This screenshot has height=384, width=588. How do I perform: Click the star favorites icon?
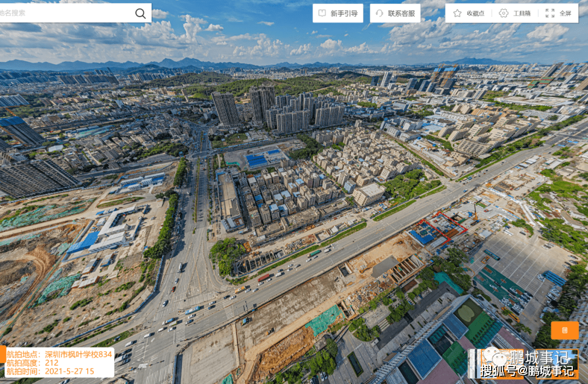457,13
